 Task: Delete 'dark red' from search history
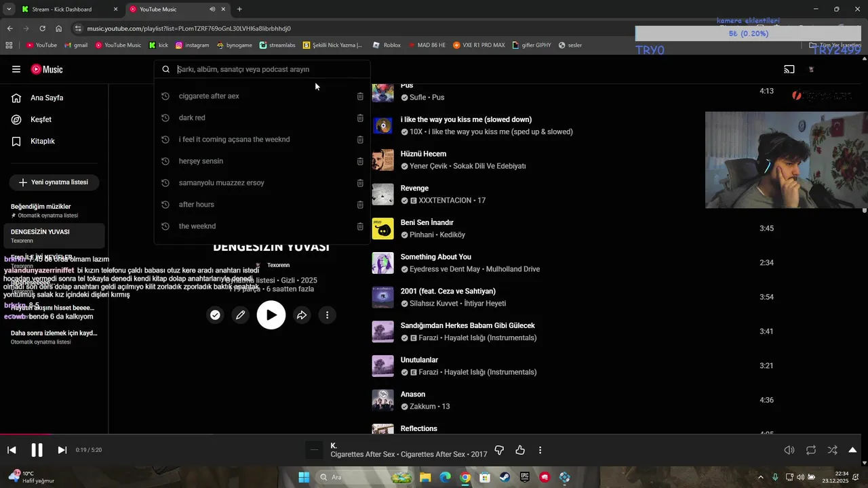click(x=360, y=118)
